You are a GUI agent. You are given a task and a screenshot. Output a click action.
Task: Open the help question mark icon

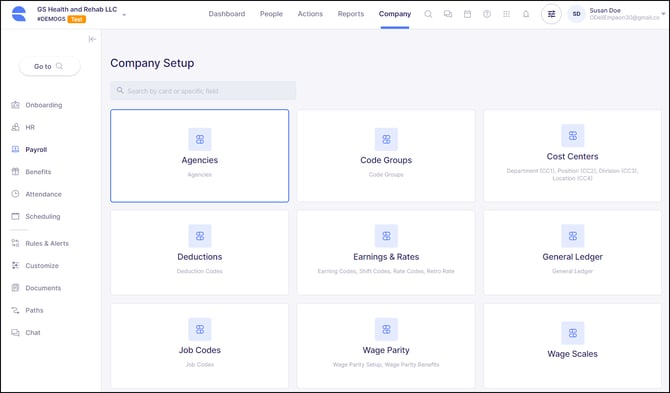tap(487, 14)
